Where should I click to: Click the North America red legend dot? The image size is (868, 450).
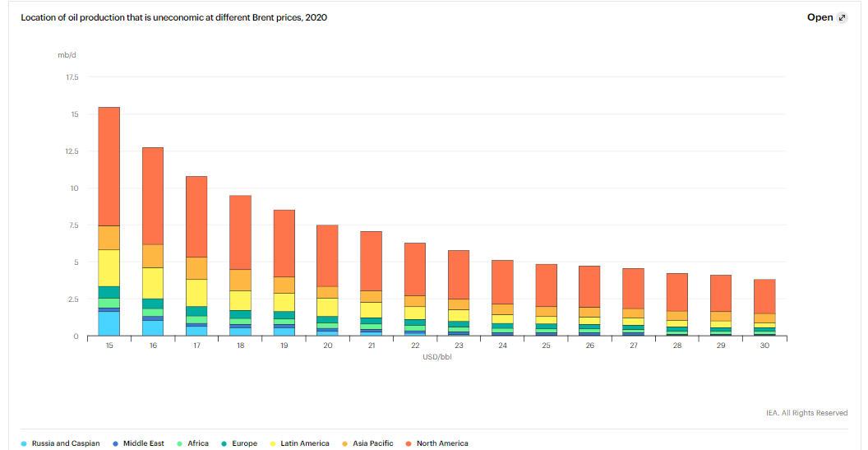[409, 444]
